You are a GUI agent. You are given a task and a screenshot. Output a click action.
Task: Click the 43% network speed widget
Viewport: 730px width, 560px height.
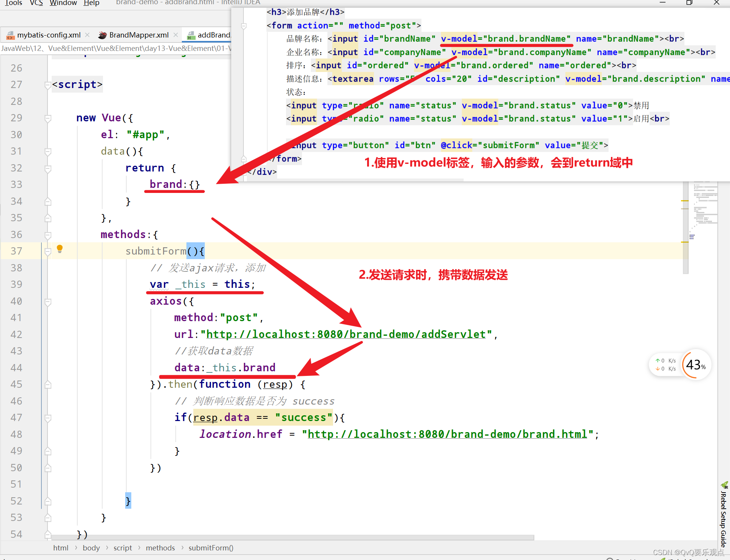[696, 364]
